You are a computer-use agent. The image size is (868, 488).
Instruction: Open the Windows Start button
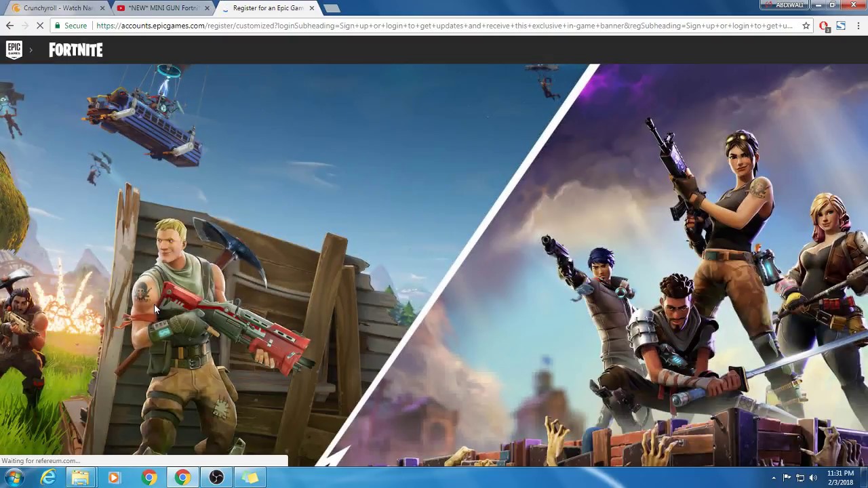[13, 478]
